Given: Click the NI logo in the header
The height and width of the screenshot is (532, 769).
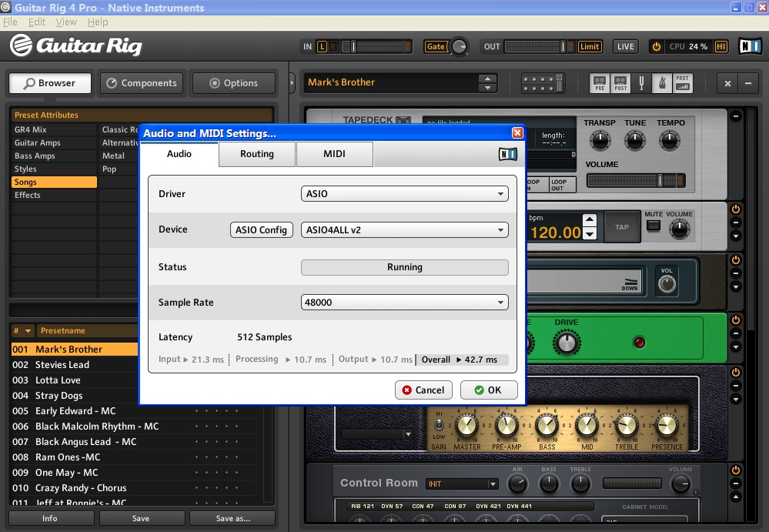Looking at the screenshot, I should tap(750, 46).
